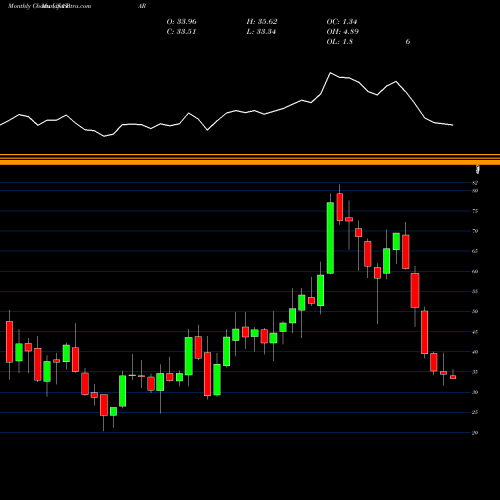Click the 50 price axis label
Viewport: 500px width, 500px height.
tap(475, 312)
